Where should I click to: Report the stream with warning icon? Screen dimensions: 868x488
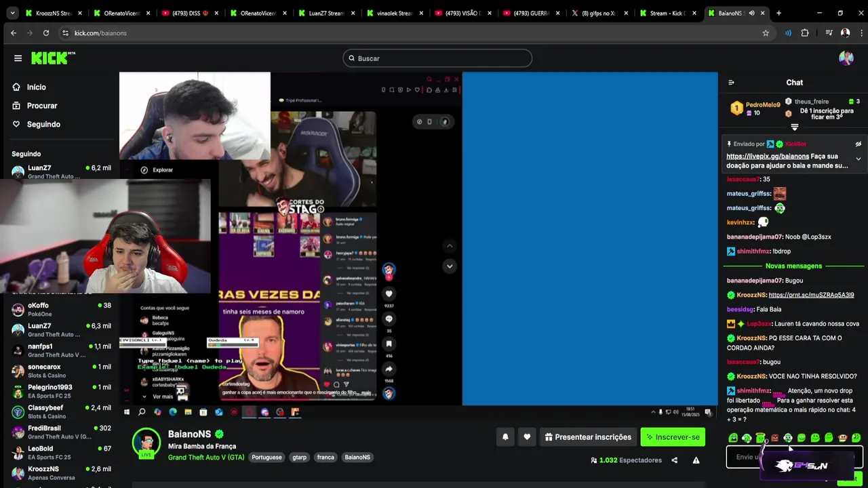point(696,460)
